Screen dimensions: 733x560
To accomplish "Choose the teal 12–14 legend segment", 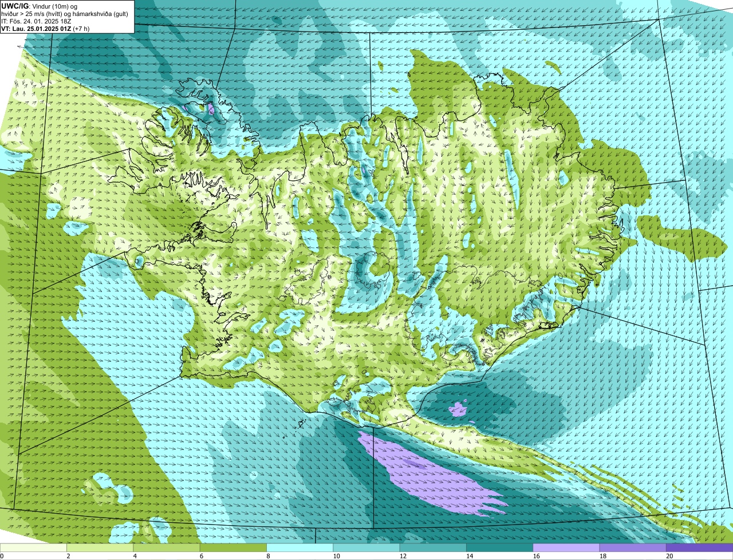I will 433,547.
